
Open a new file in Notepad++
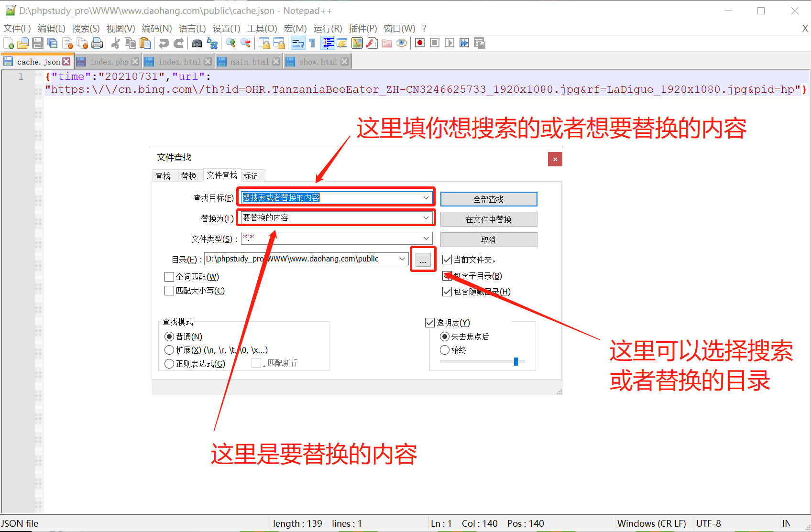(9, 43)
